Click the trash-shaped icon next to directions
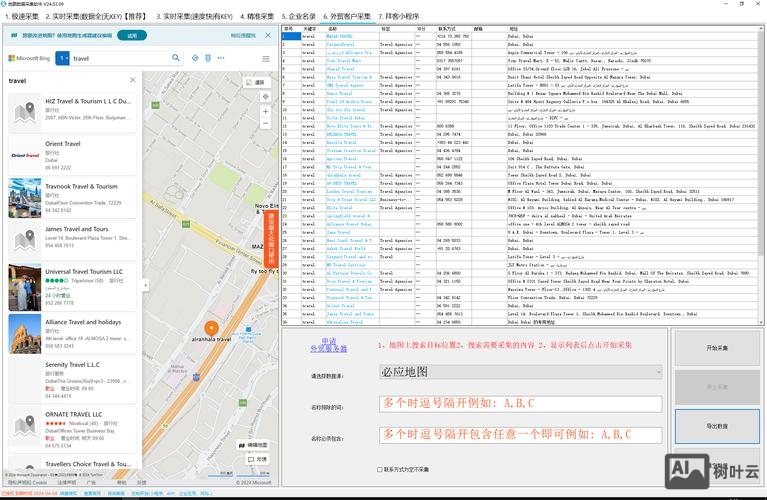The image size is (767, 500). 208,58
